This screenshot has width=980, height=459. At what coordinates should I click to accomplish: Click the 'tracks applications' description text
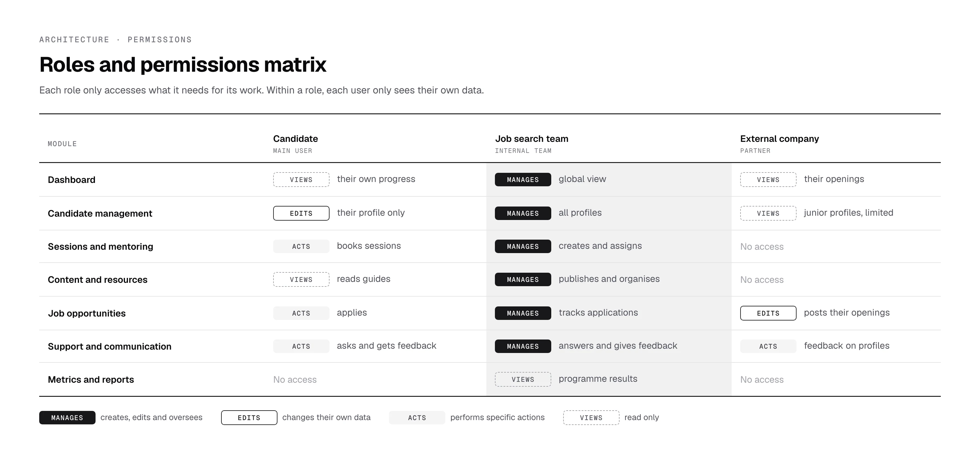pyautogui.click(x=598, y=313)
